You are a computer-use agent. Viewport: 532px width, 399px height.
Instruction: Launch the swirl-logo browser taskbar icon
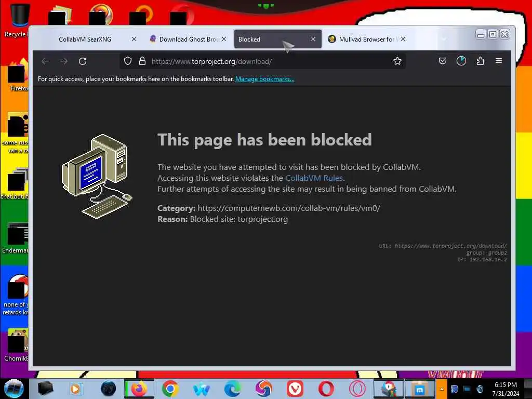coord(264,389)
